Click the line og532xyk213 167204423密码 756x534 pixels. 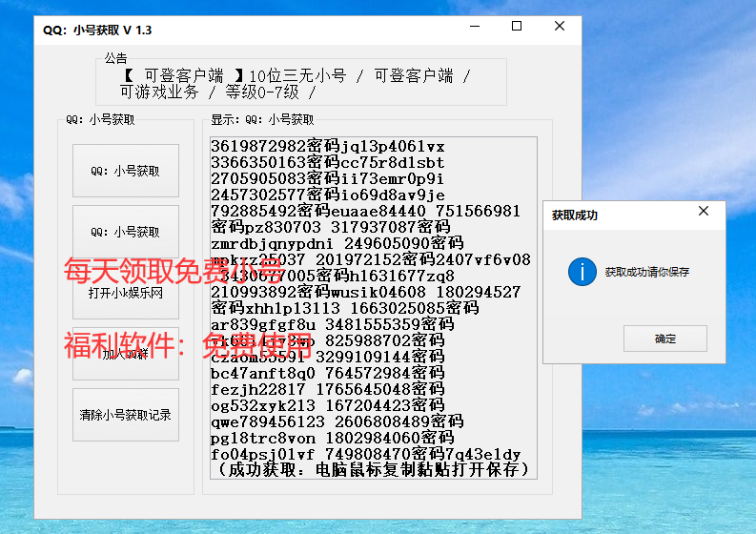[327, 405]
